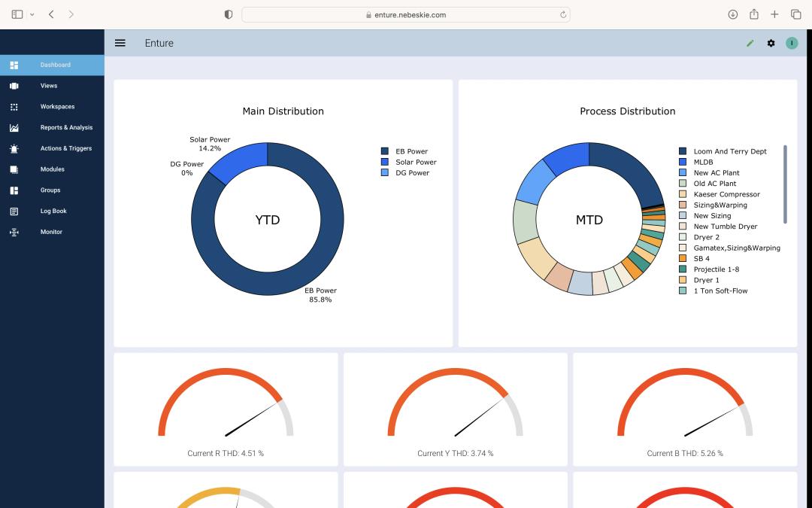Click the Projectile 1-8 legend label
This screenshot has width=812, height=508.
[717, 269]
